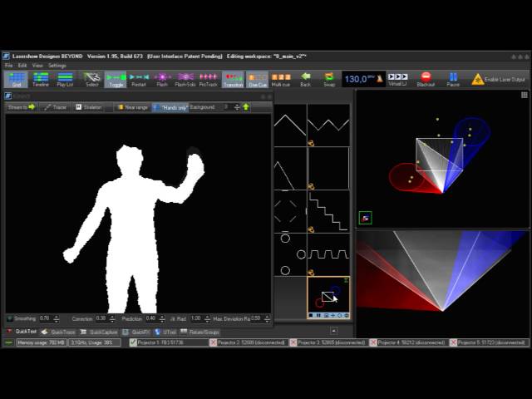Select the staircase pattern cue cell
Viewport: 532px width, 399px height.
tap(328, 211)
